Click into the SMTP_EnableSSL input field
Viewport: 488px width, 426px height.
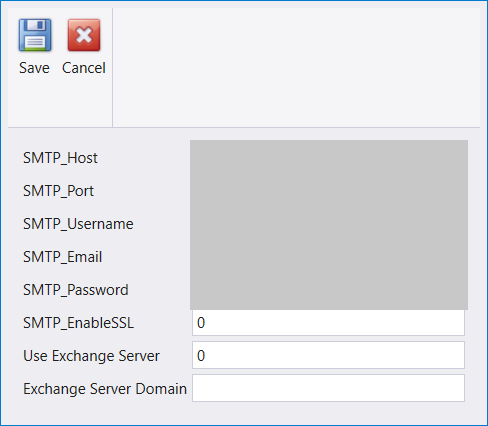coord(328,322)
